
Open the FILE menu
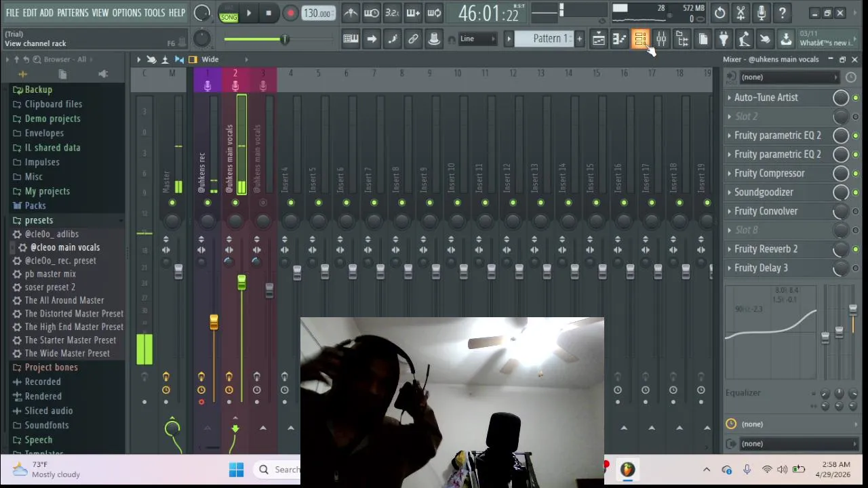pos(12,13)
